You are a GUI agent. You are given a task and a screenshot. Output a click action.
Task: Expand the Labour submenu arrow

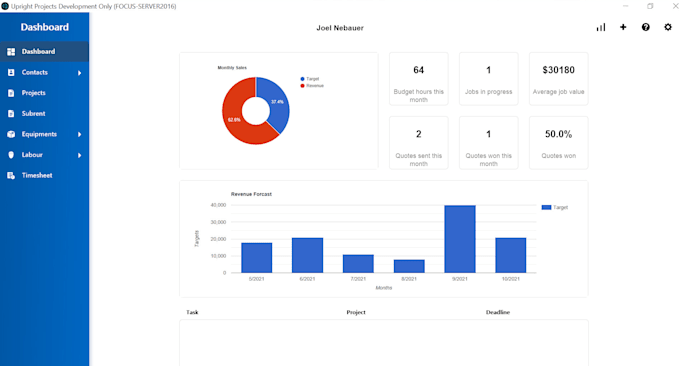coord(79,155)
